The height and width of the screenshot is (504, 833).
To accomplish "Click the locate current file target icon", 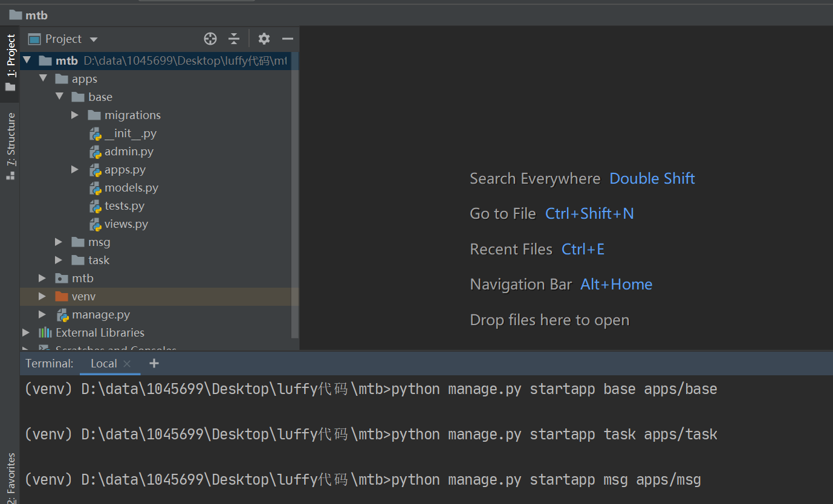I will [210, 39].
